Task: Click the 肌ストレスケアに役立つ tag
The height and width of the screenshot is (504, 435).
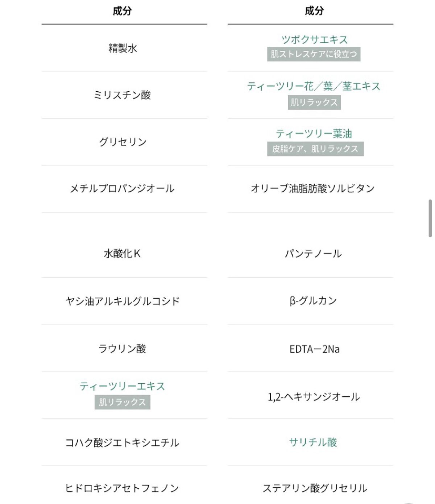Action: point(314,54)
